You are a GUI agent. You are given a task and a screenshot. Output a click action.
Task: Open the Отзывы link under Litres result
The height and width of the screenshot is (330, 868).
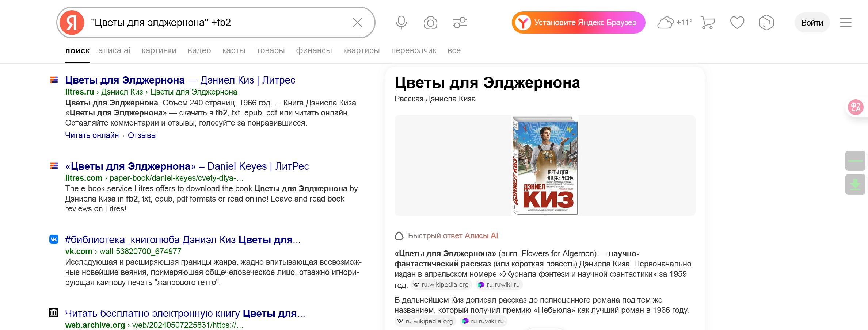[142, 135]
